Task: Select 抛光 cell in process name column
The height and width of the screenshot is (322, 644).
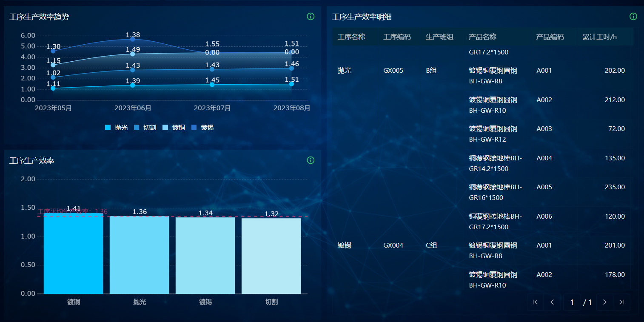Action: [345, 71]
